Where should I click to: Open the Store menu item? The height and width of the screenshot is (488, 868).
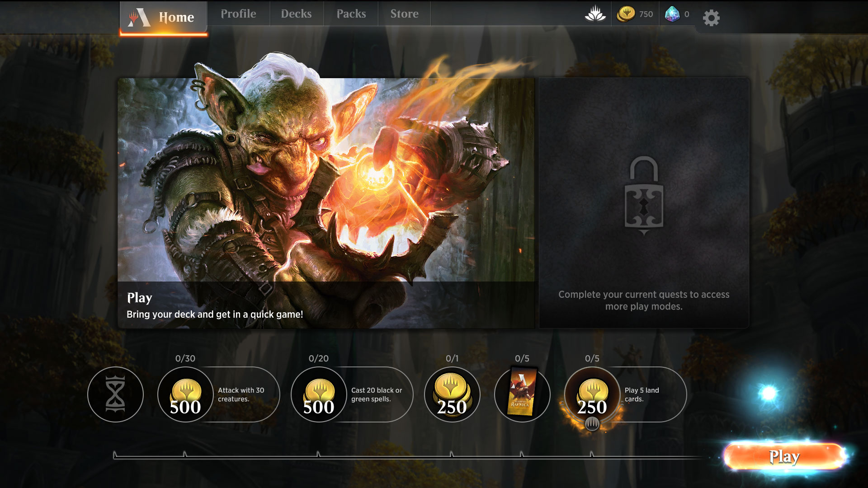pyautogui.click(x=404, y=13)
